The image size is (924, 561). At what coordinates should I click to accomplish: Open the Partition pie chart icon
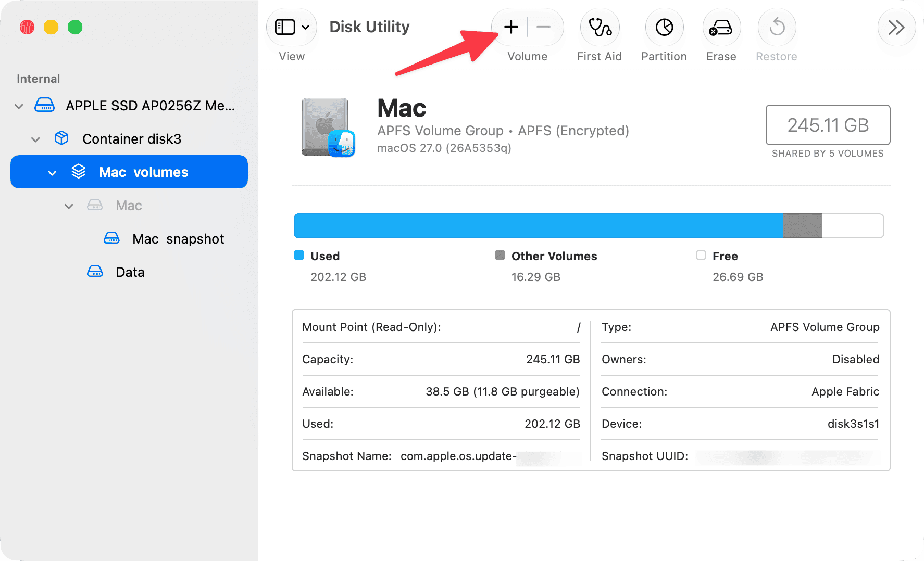(x=664, y=27)
